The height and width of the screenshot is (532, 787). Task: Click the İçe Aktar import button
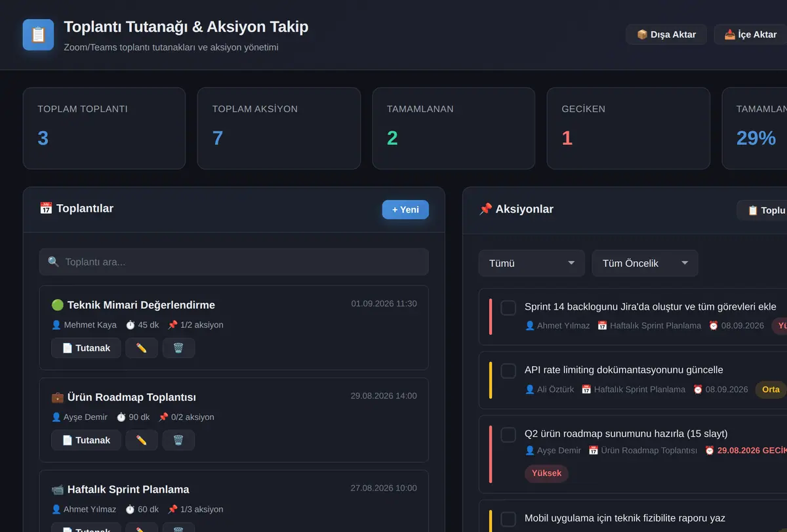(x=750, y=34)
